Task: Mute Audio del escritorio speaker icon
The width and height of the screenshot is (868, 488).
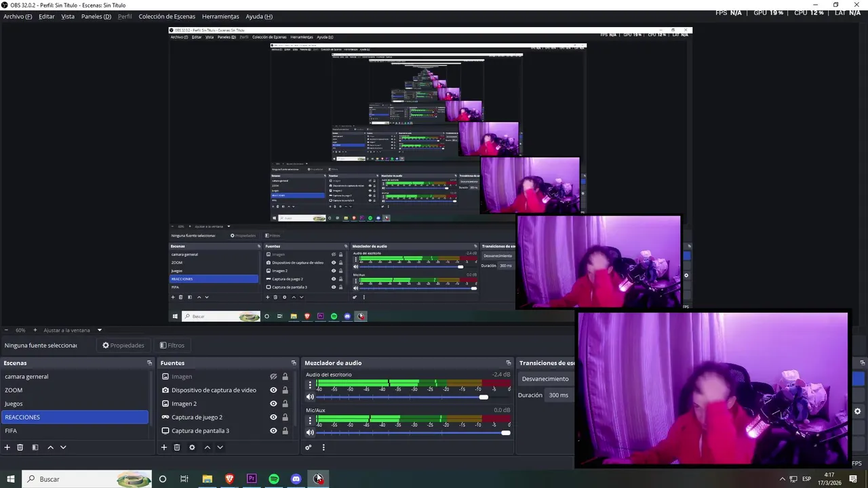Action: [310, 397]
